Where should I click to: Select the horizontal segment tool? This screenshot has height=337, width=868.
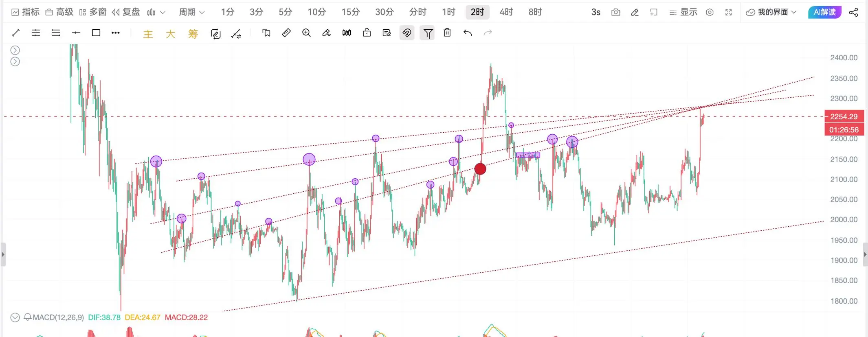[76, 33]
